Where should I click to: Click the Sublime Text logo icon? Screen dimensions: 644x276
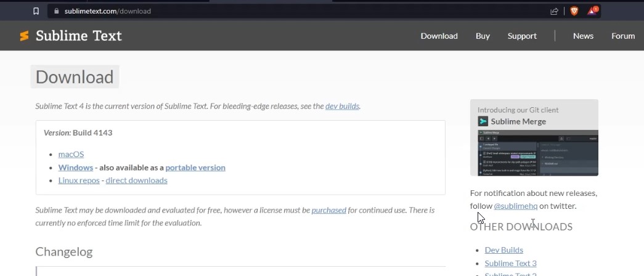25,36
